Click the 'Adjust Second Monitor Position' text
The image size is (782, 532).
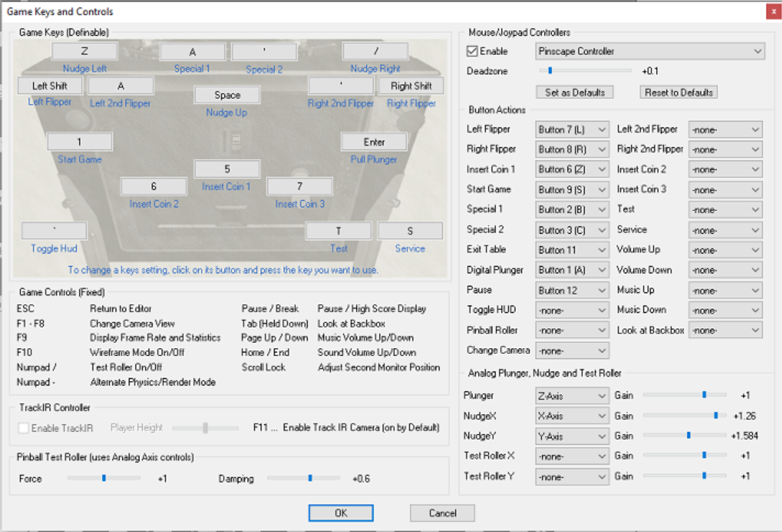[379, 367]
